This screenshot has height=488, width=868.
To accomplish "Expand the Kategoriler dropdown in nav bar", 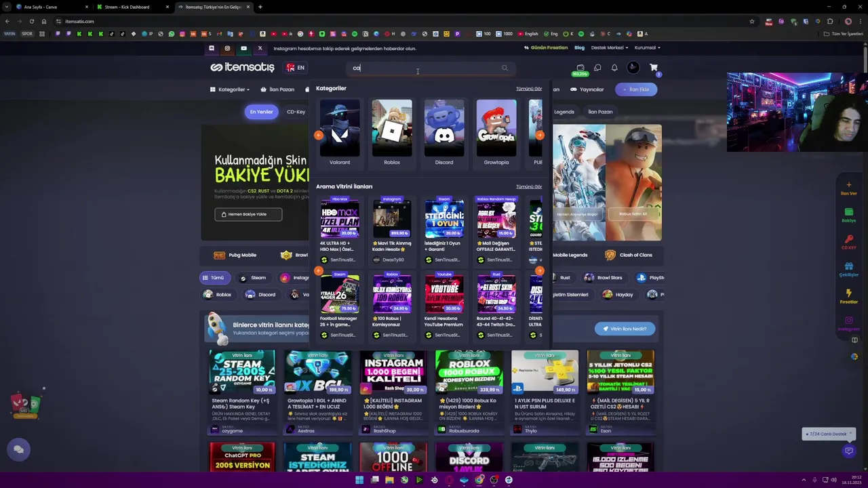I will 230,89.
